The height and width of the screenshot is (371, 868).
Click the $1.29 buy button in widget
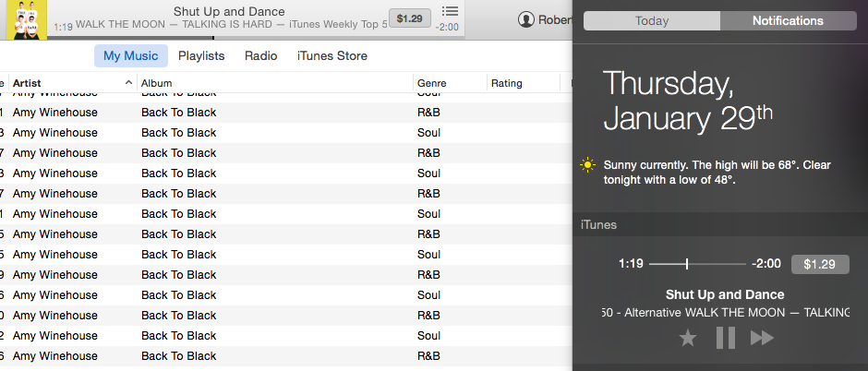click(x=820, y=264)
